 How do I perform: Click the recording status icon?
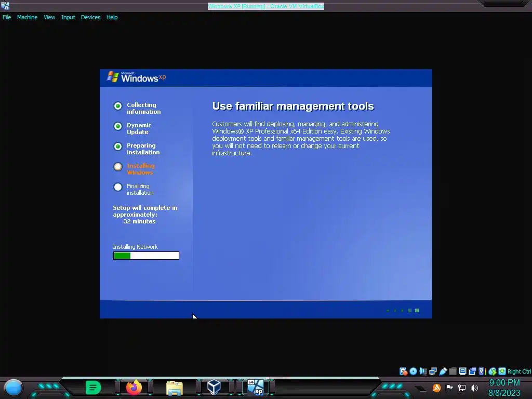tap(472, 371)
